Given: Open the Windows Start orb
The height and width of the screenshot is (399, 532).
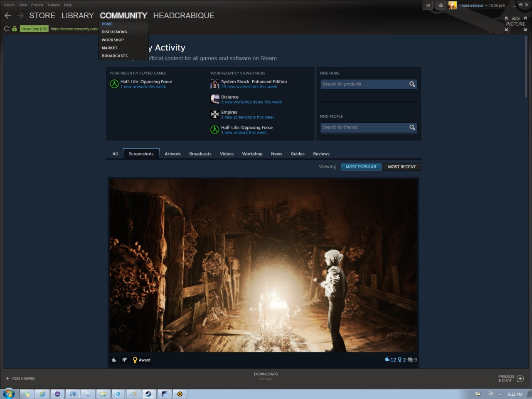Looking at the screenshot, I should (8, 394).
